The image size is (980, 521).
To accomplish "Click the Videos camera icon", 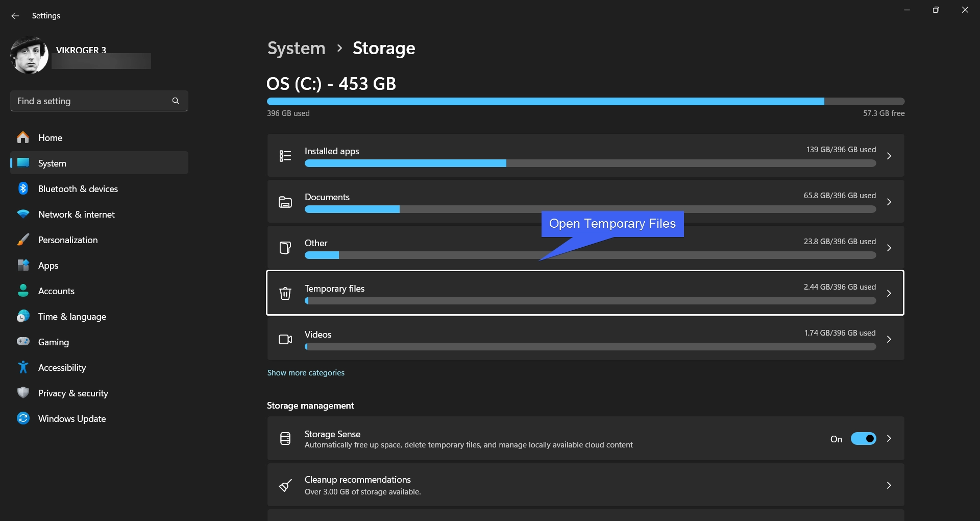I will click(285, 339).
